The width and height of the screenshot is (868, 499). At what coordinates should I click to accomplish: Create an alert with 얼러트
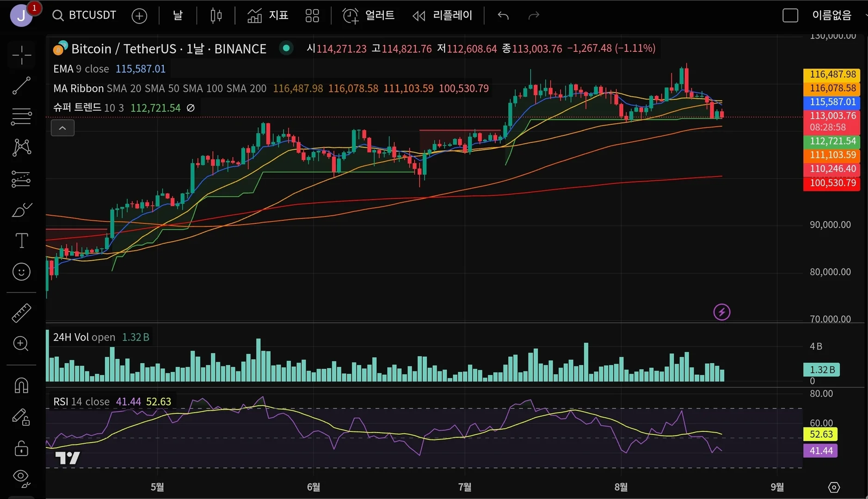point(369,16)
